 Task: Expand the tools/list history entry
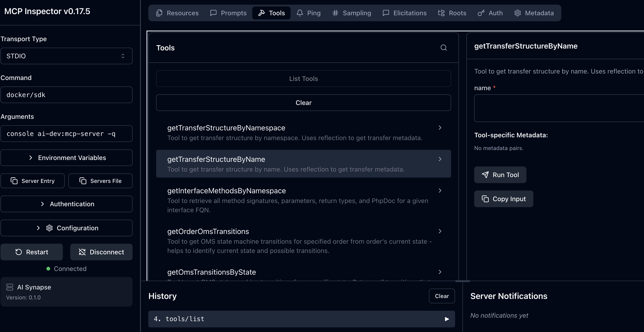click(x=301, y=319)
